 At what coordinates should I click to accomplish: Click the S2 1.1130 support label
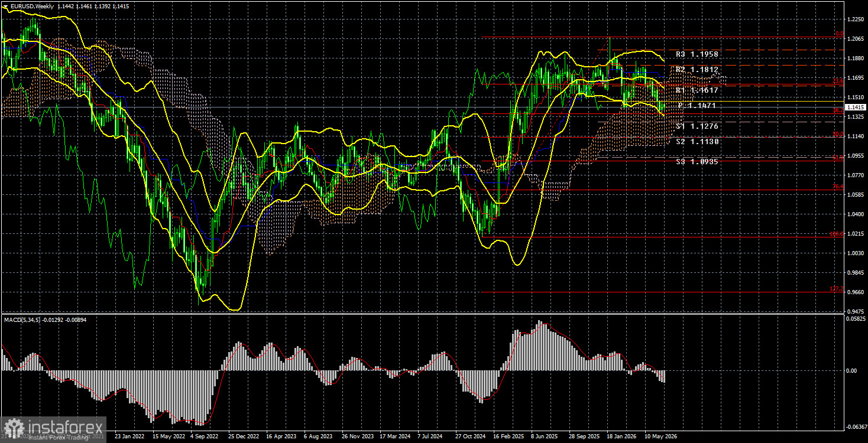(697, 142)
